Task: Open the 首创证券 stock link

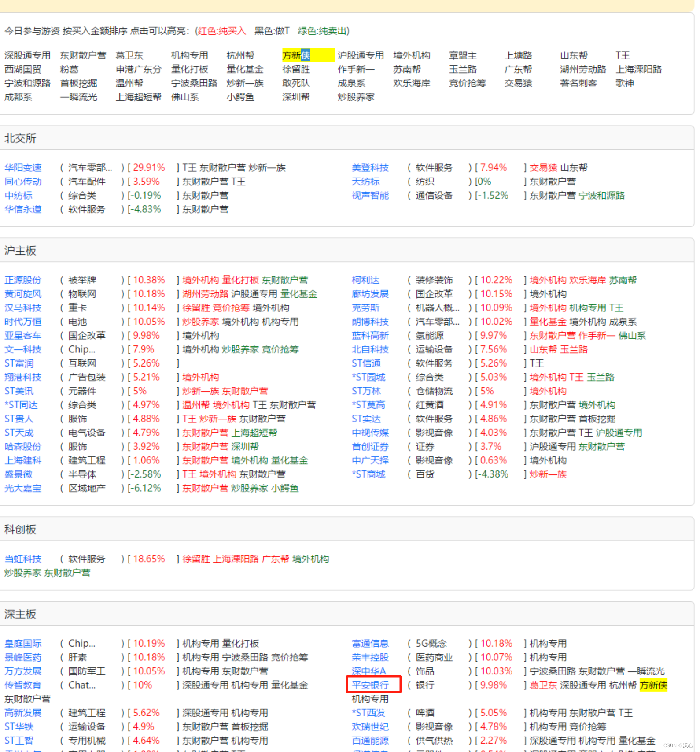Action: pyautogui.click(x=370, y=447)
